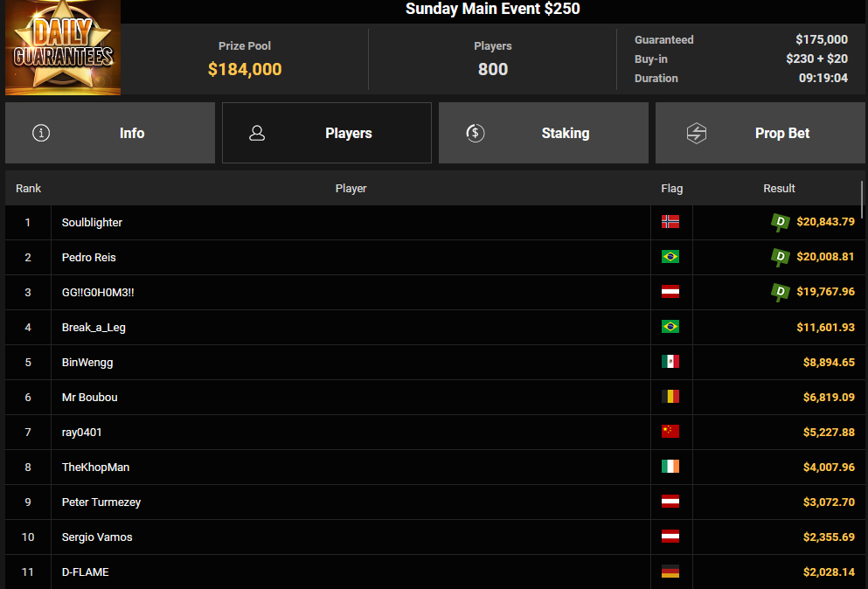Screen dimensions: 868x589
Task: Click the 800 players count
Action: pos(493,69)
